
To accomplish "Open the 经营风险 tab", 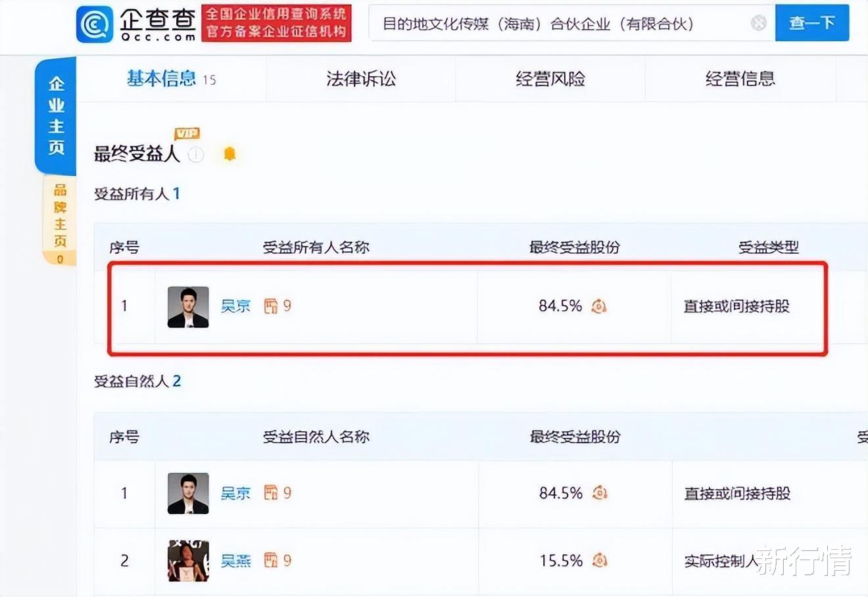I will click(550, 79).
